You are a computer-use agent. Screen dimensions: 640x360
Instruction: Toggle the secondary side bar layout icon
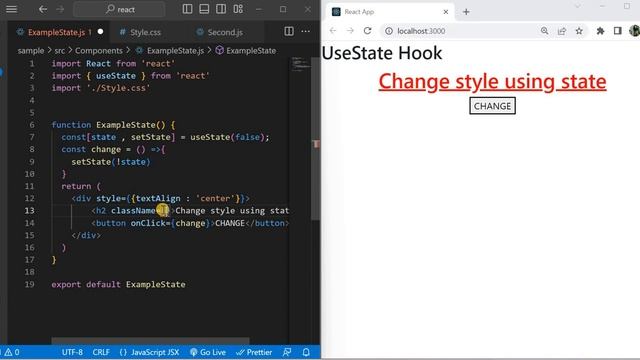221,9
